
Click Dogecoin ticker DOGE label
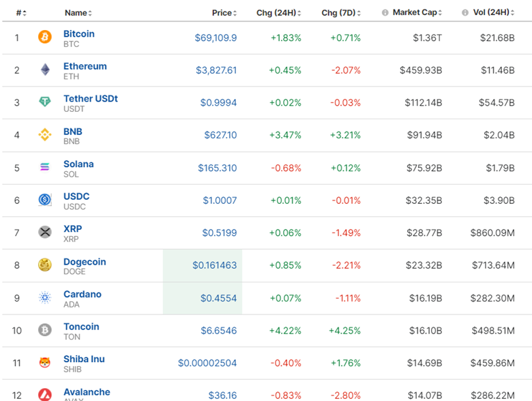tap(74, 271)
